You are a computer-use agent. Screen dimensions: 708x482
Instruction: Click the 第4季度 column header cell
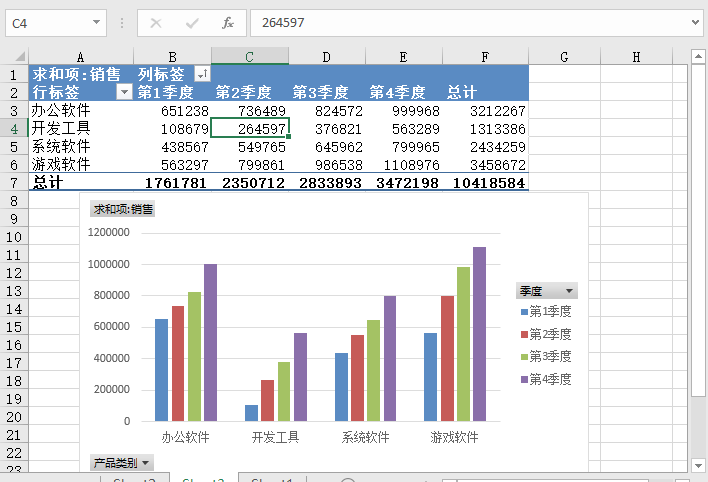[x=404, y=92]
